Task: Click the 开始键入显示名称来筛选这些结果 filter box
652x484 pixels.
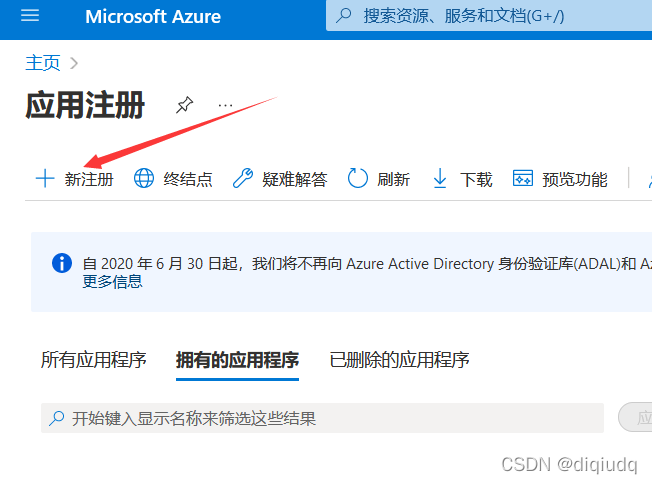Action: point(322,418)
